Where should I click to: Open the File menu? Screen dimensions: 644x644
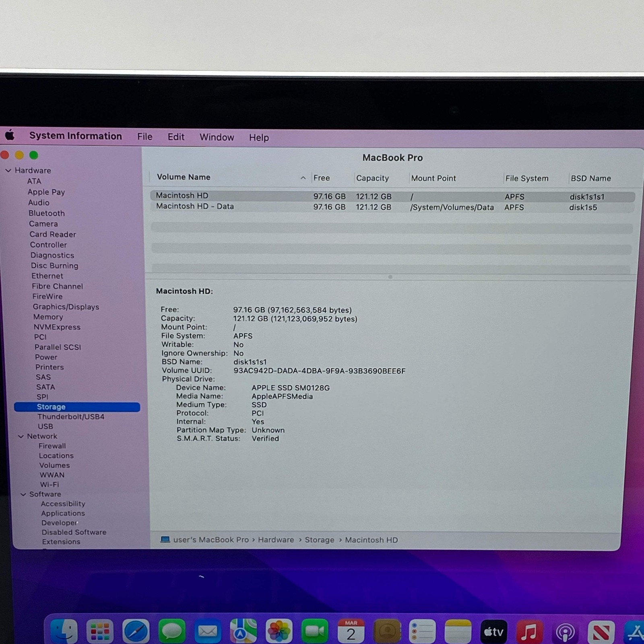(x=145, y=137)
